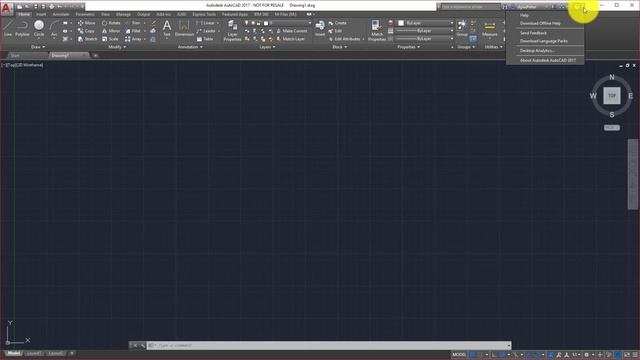Image resolution: width=640 pixels, height=360 pixels.
Task: Click Match Properties
Action: click(377, 30)
